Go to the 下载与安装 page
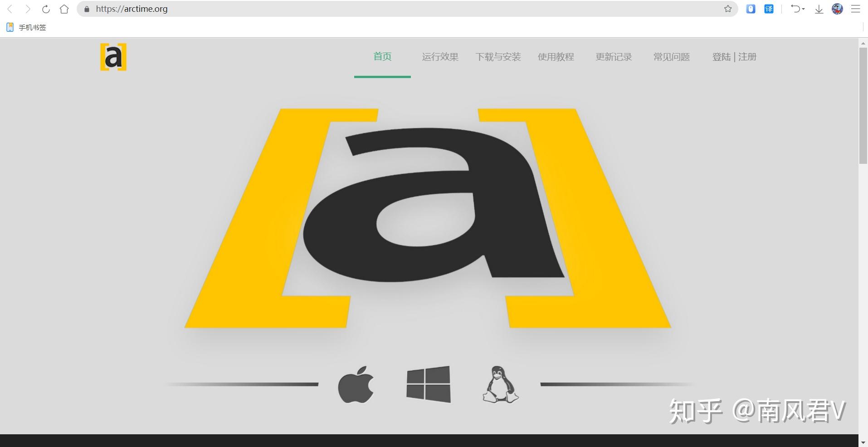Screen dimensions: 868x447 pos(498,57)
